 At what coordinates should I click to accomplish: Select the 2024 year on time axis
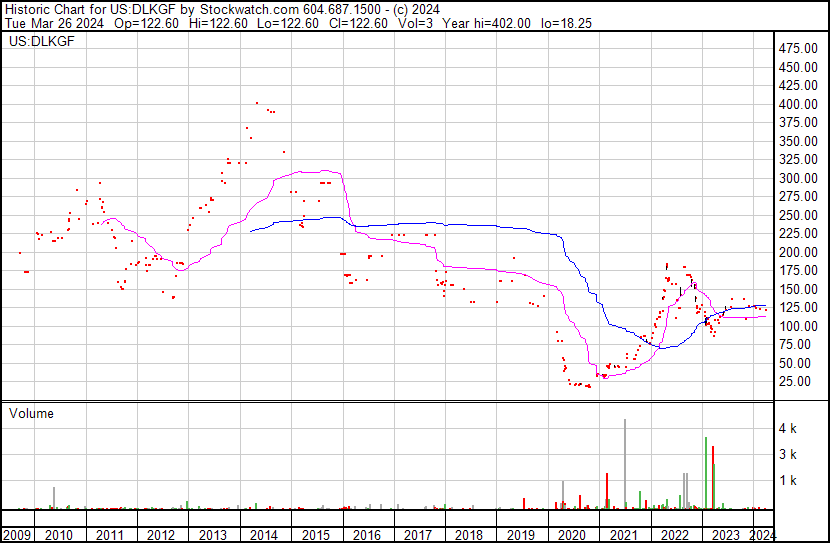(762, 533)
